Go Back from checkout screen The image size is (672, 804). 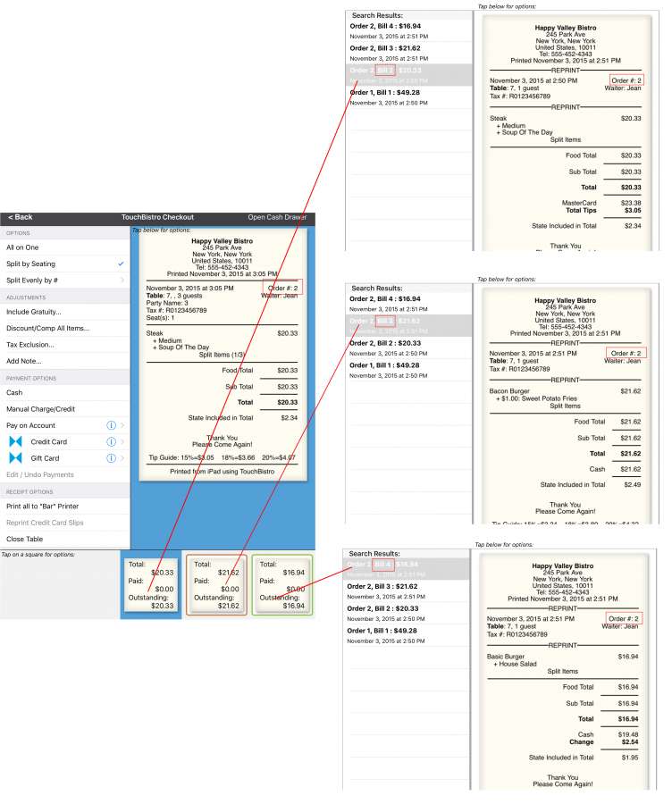(x=21, y=217)
